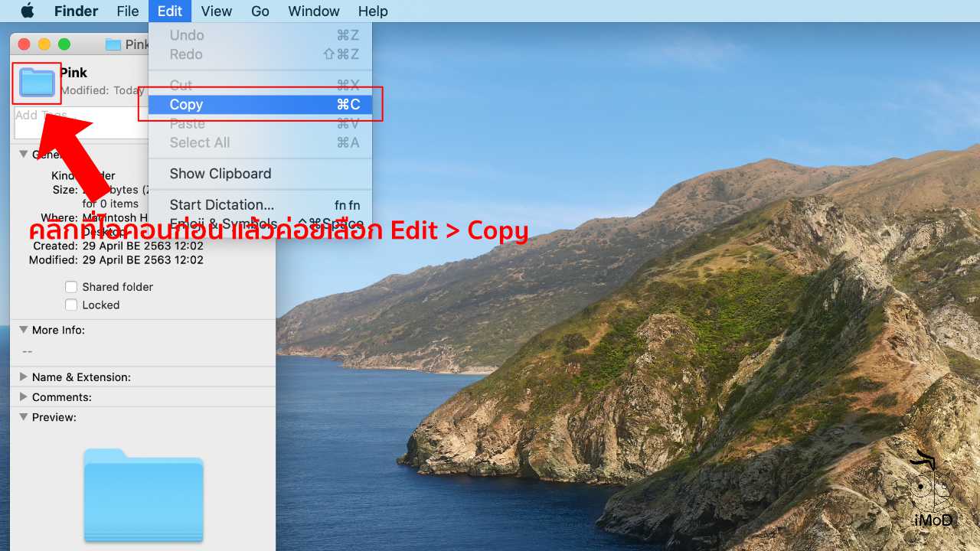
Task: Open the Apple menu
Action: coord(28,11)
